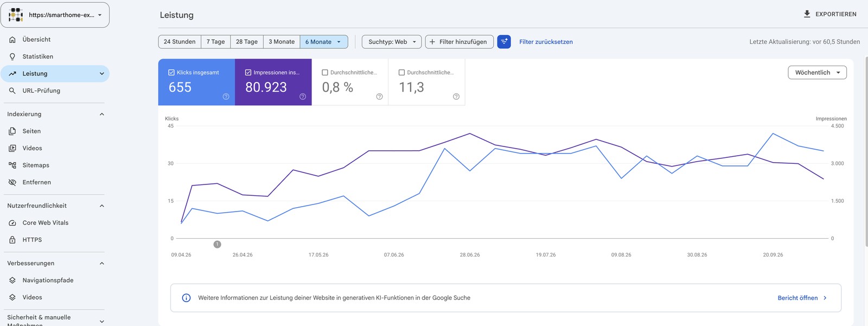868x326 pixels.
Task: Click the Leistung page heading
Action: 176,15
